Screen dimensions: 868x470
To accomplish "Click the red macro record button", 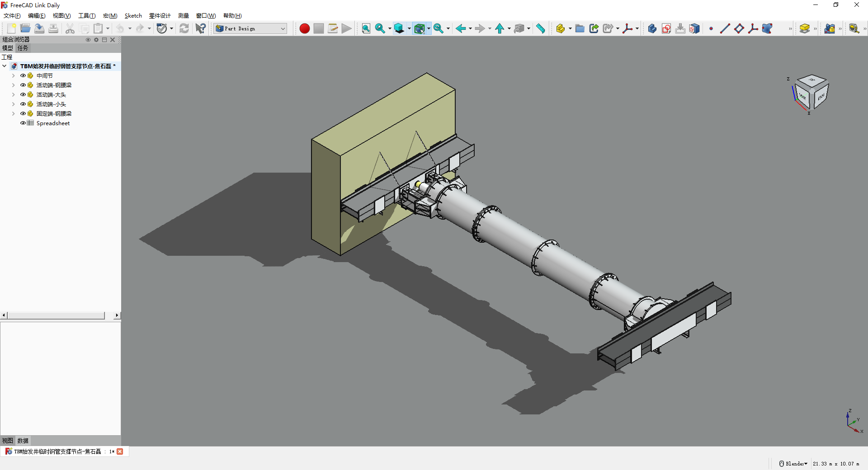I will point(304,28).
